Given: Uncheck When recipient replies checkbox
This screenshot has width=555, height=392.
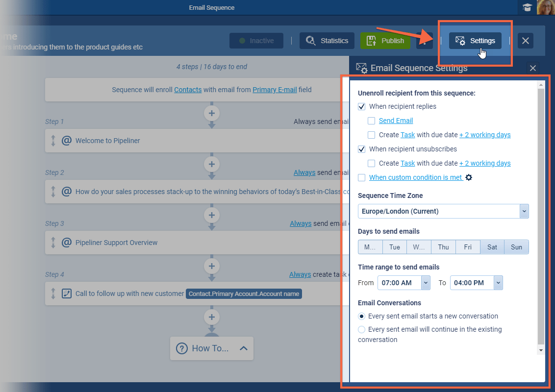Looking at the screenshot, I should pyautogui.click(x=362, y=106).
